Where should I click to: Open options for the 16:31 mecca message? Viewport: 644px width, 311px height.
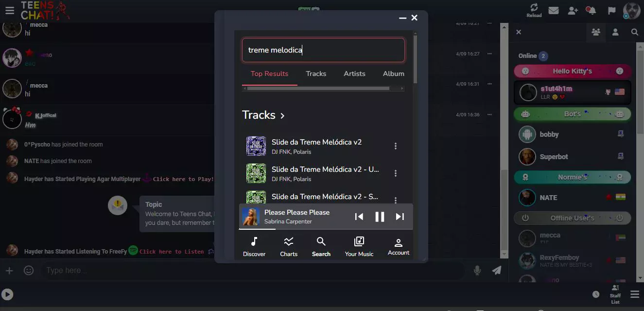(489, 84)
